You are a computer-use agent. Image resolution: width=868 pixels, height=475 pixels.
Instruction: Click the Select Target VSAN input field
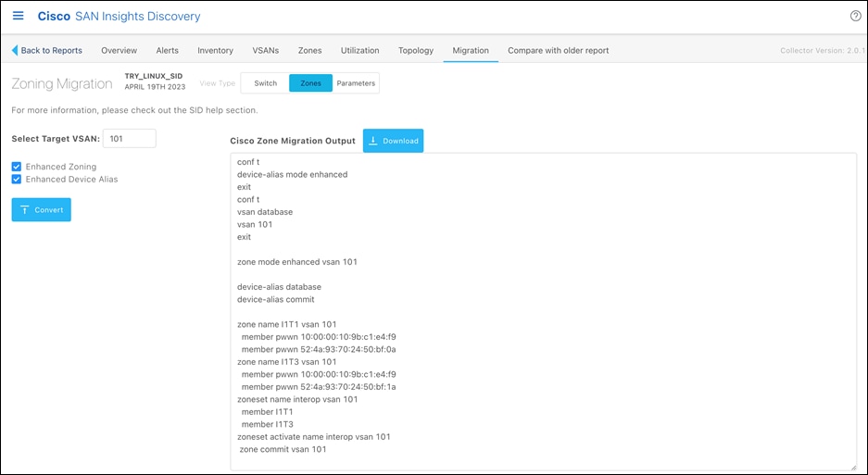pos(130,138)
